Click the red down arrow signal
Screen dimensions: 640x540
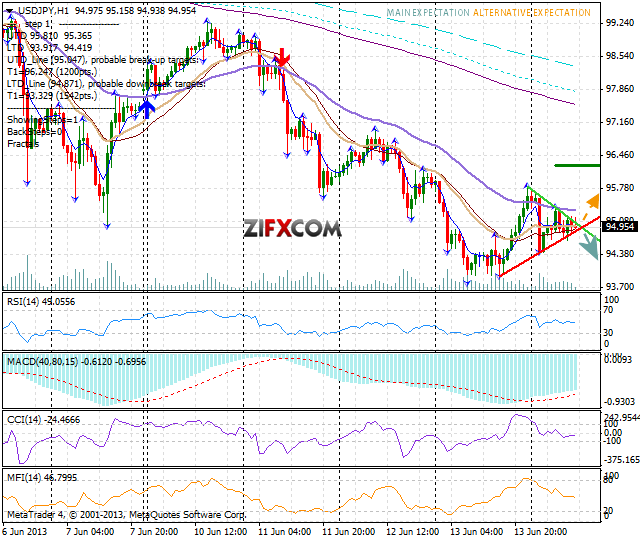tap(282, 57)
